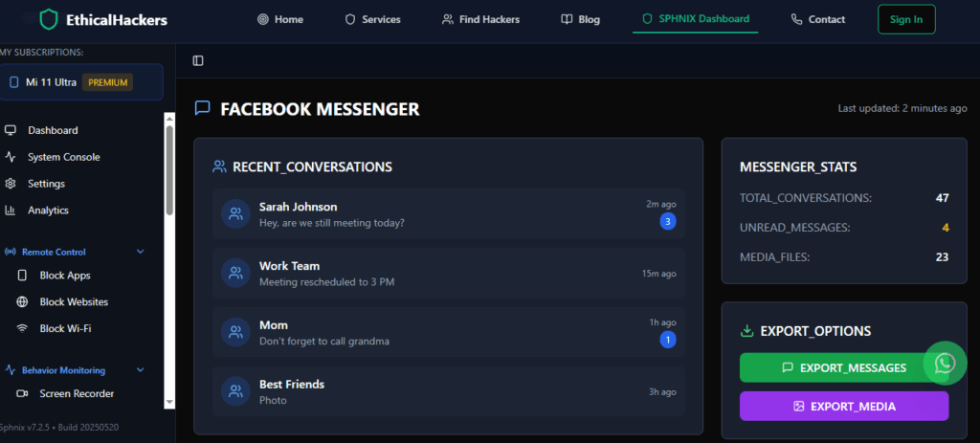The image size is (980, 443).
Task: Click the Sign In button
Action: coord(905,19)
